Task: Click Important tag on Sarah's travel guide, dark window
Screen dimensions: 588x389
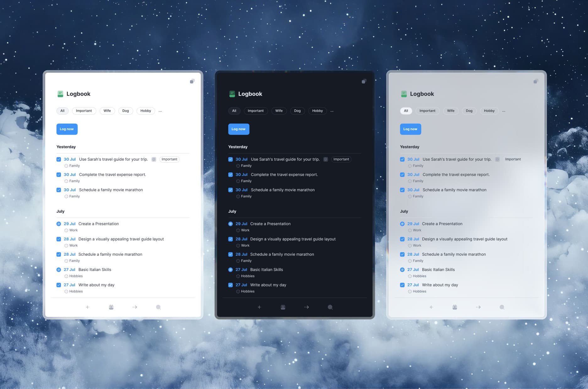Action: coord(341,159)
